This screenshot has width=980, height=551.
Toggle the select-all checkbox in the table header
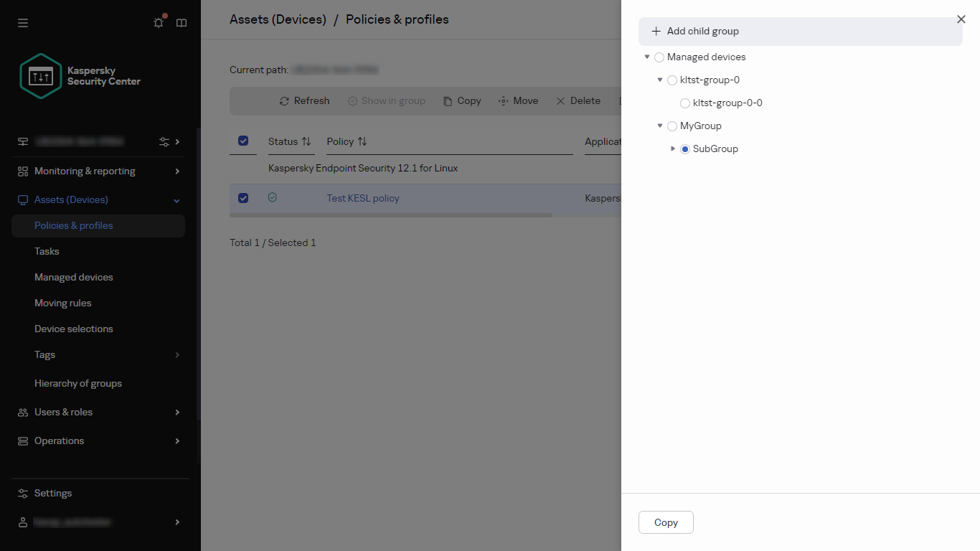(243, 141)
